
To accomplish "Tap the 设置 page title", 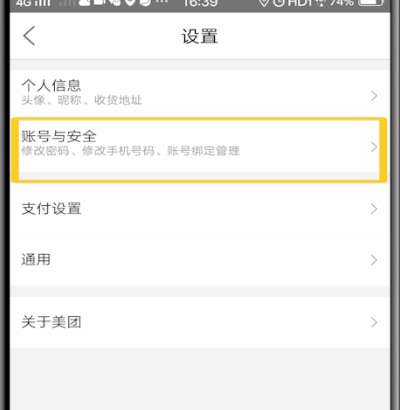I will (x=200, y=36).
